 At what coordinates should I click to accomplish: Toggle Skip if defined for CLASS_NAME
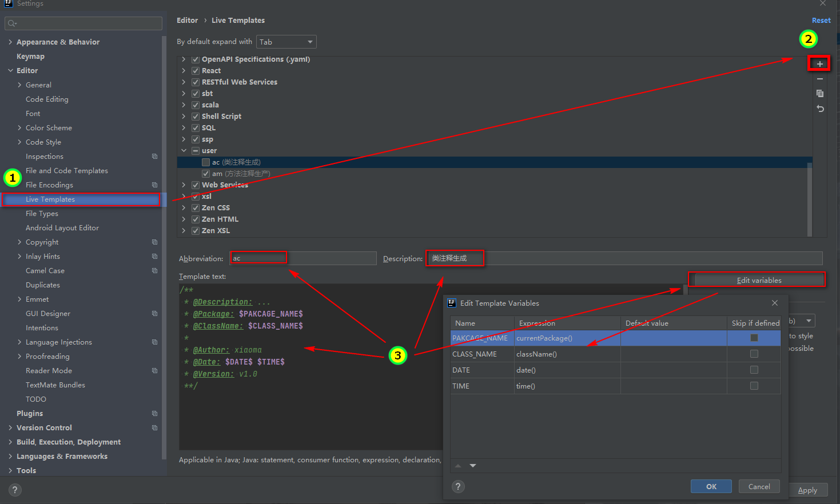click(754, 354)
